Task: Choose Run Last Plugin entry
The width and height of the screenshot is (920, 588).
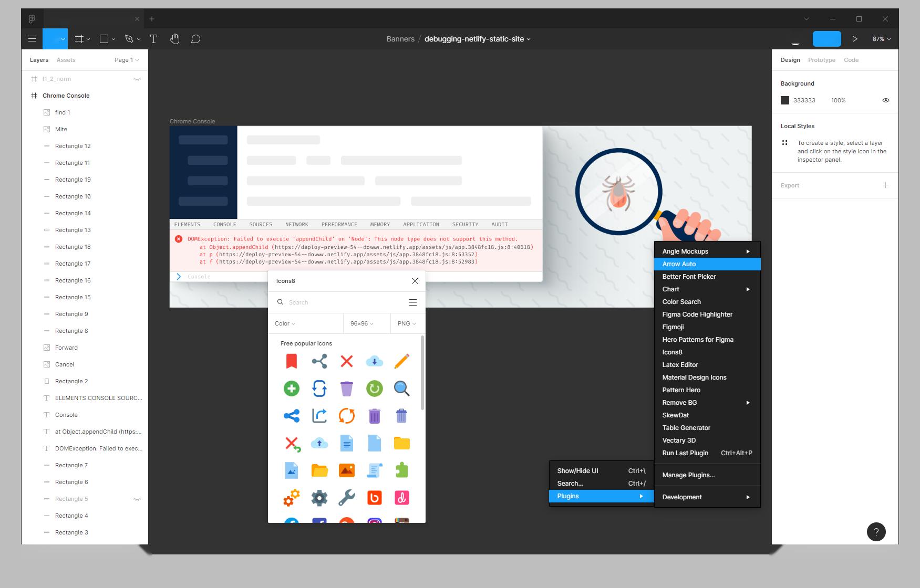Action: point(707,453)
